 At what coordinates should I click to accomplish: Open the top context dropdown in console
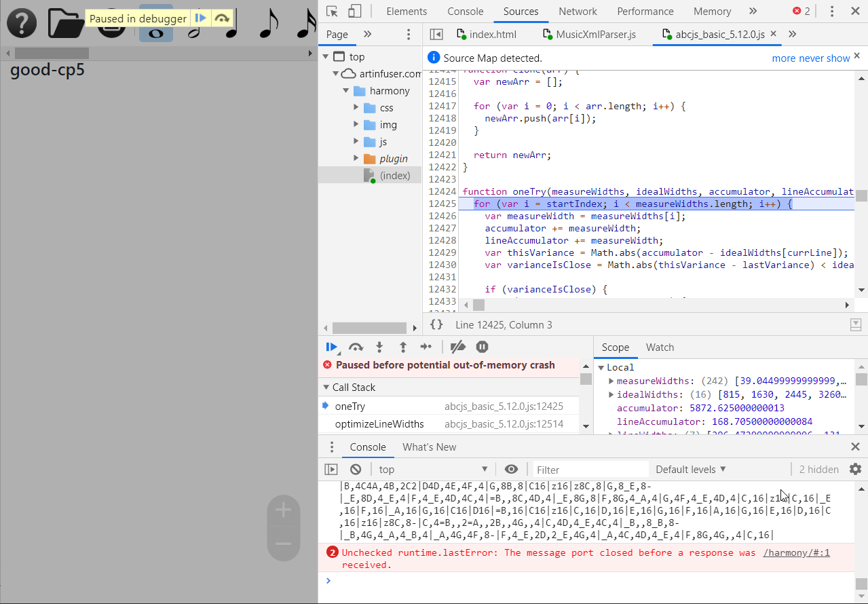point(433,470)
